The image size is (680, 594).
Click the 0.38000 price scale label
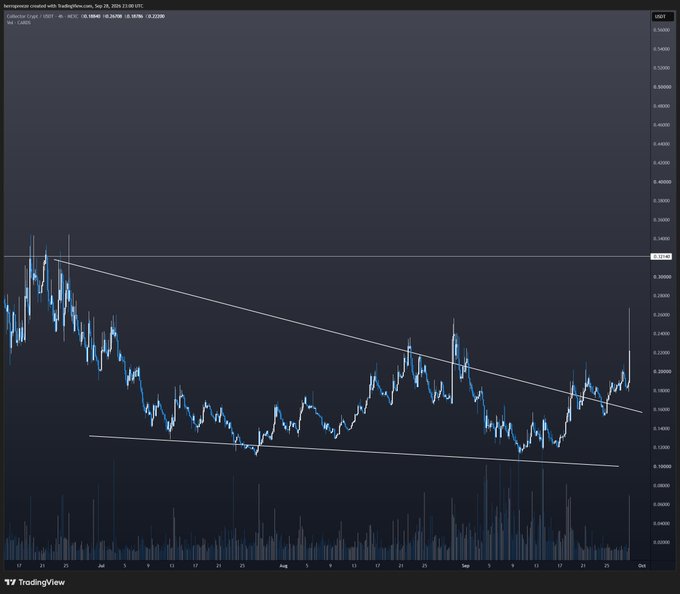coord(661,201)
